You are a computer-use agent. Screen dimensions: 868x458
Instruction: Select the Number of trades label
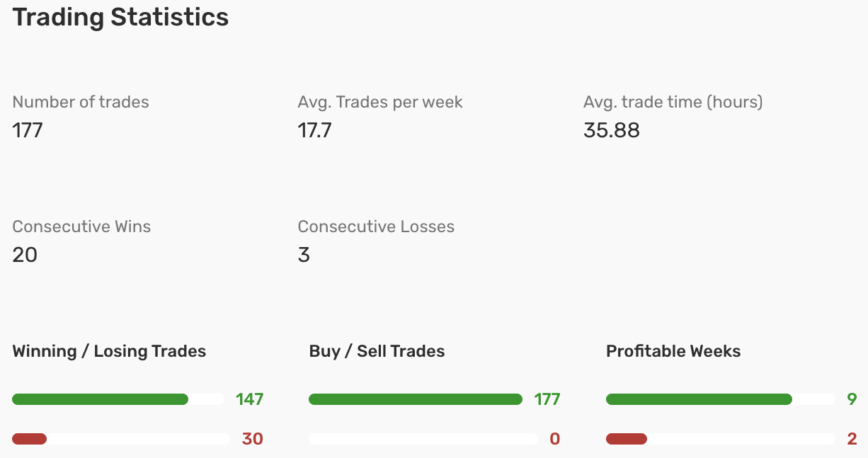point(81,102)
